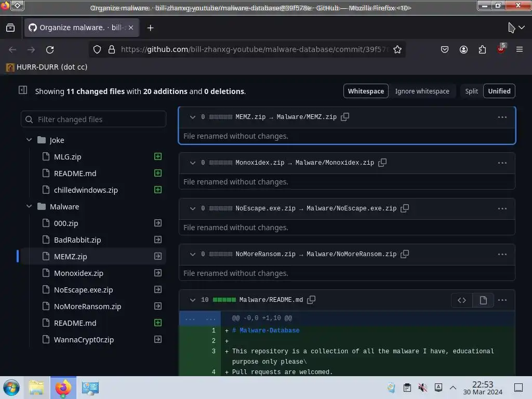Collapse the Joke folder
532x399 pixels.
pyautogui.click(x=29, y=140)
